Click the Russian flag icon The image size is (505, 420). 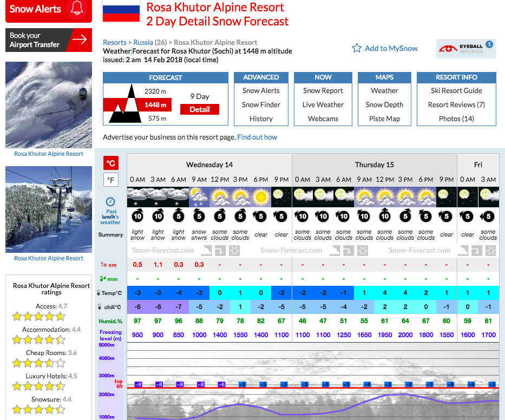(121, 11)
